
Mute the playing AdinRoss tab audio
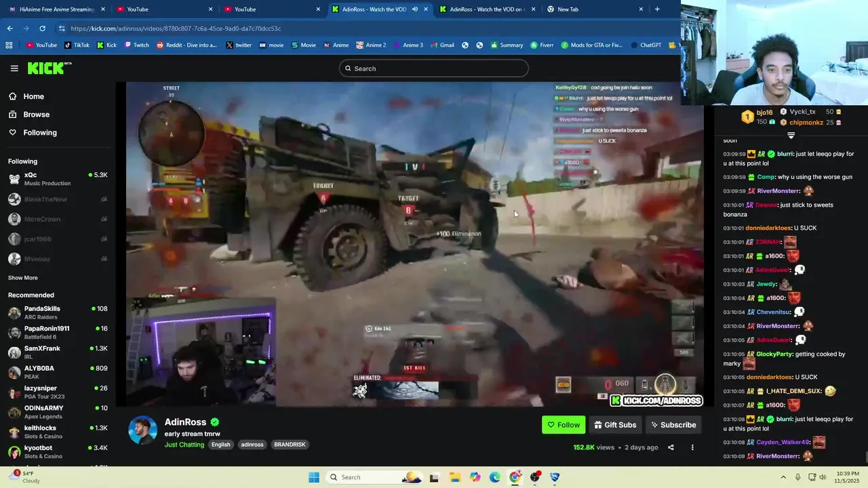coord(414,9)
